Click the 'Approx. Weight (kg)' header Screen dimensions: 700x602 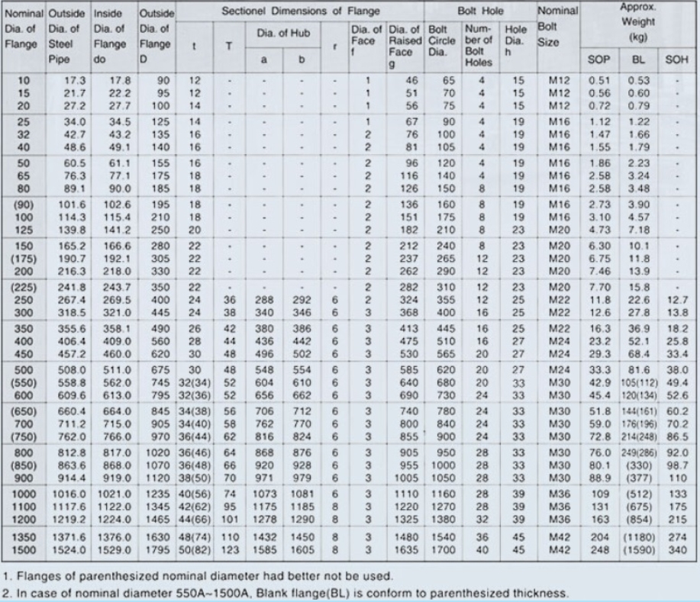pos(638,22)
